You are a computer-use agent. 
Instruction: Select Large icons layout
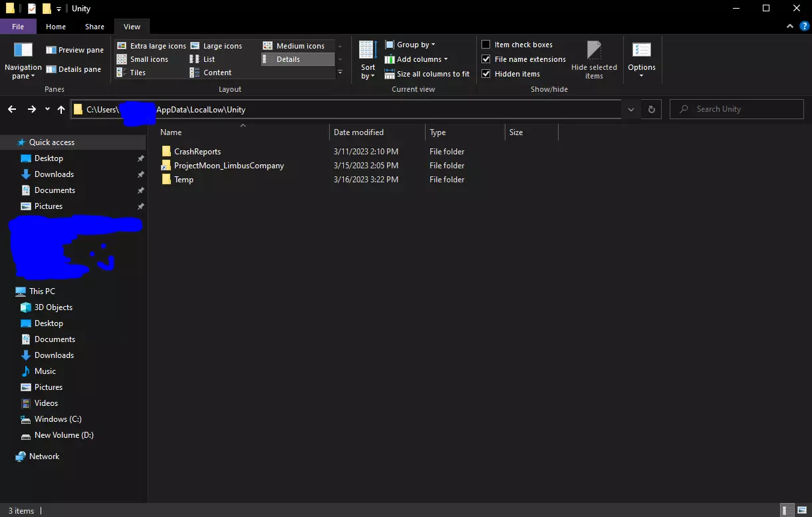[x=216, y=46]
